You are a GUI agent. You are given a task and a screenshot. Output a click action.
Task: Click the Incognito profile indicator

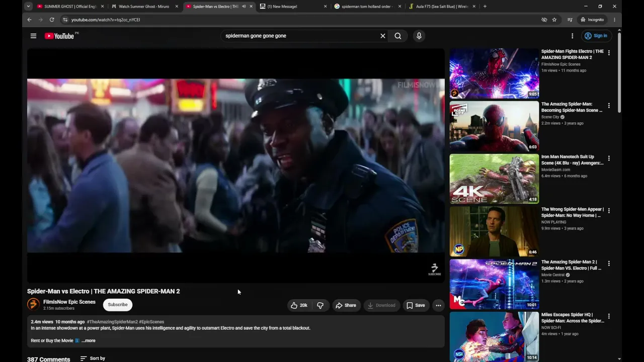(x=592, y=20)
